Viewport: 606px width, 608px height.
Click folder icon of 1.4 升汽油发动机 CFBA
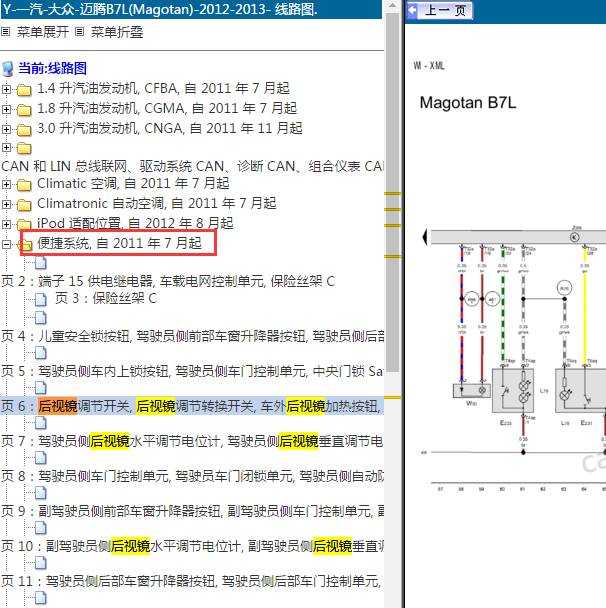point(24,90)
